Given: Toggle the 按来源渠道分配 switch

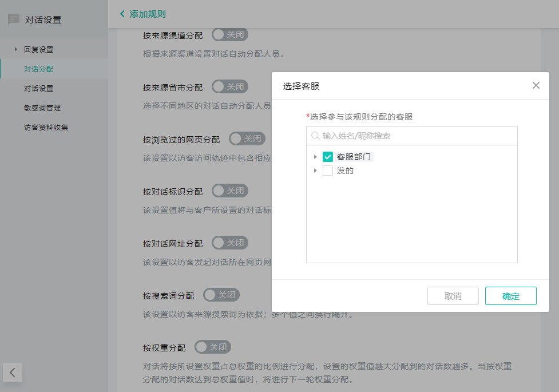Looking at the screenshot, I should point(229,35).
